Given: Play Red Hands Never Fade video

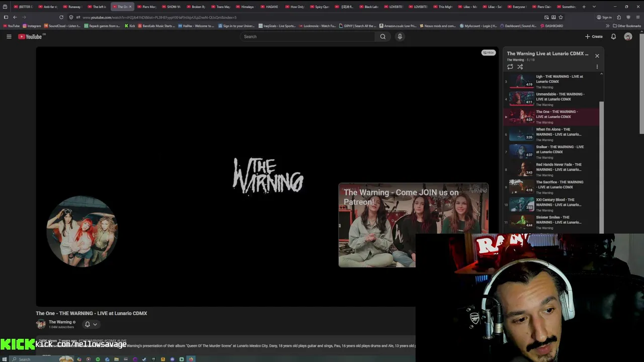Looking at the screenshot, I should click(551, 169).
